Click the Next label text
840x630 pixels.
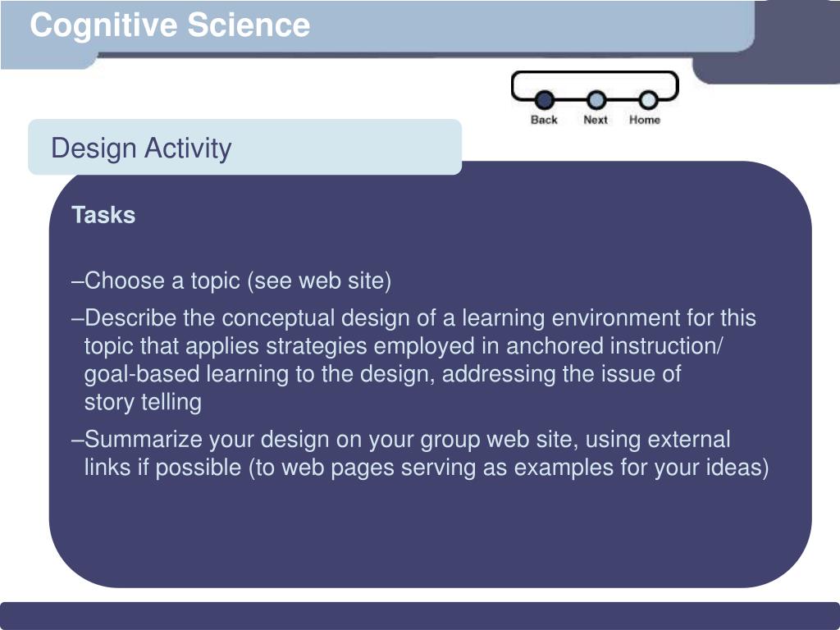596,120
